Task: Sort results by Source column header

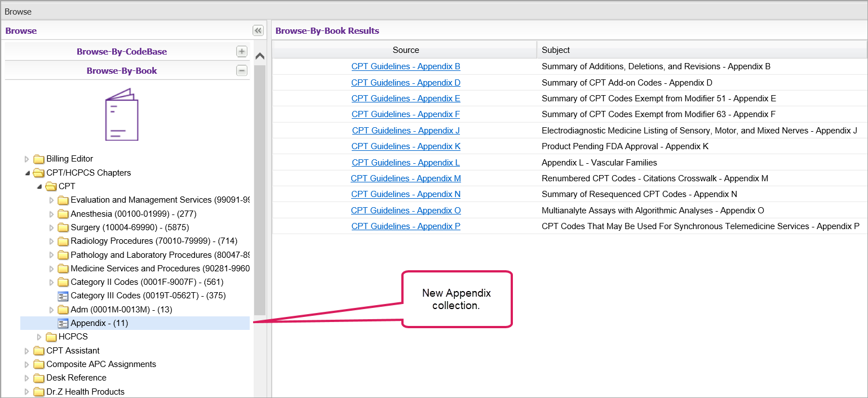Action: [x=405, y=50]
